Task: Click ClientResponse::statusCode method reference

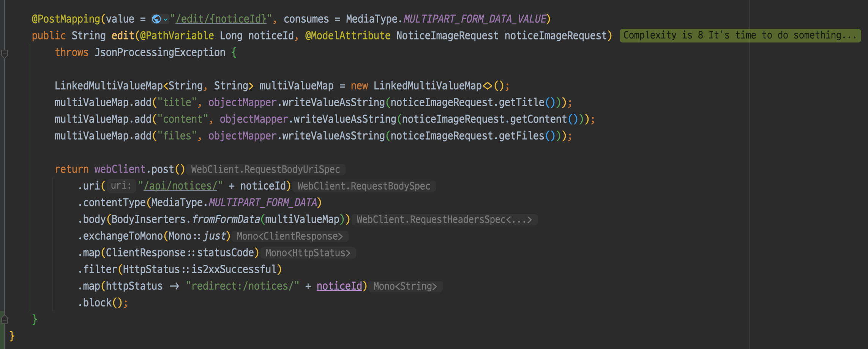Action: tap(180, 253)
